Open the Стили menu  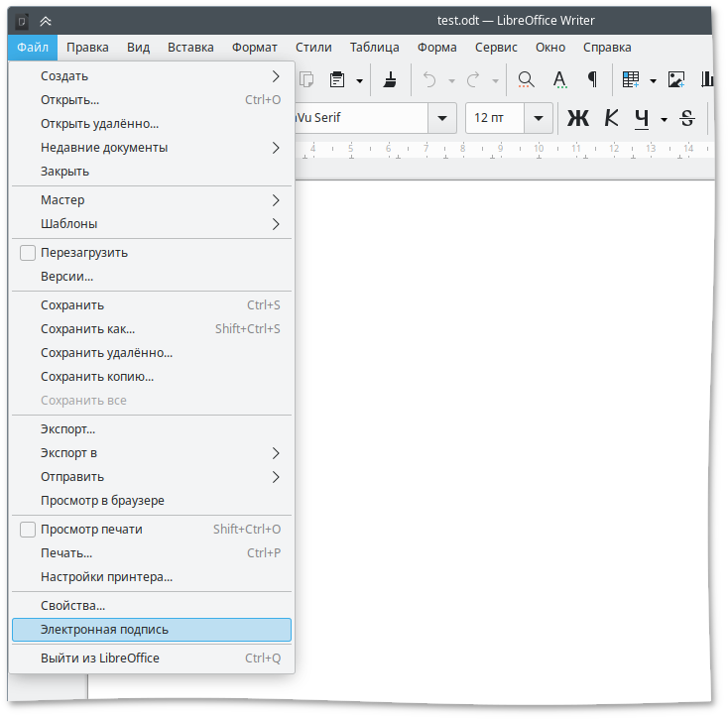(313, 48)
